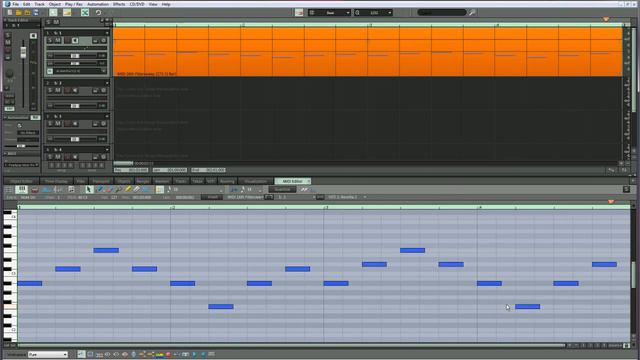Screen dimensions: 640x360
Task: Click the undo arrow icon in top toolbar
Action: point(98,13)
